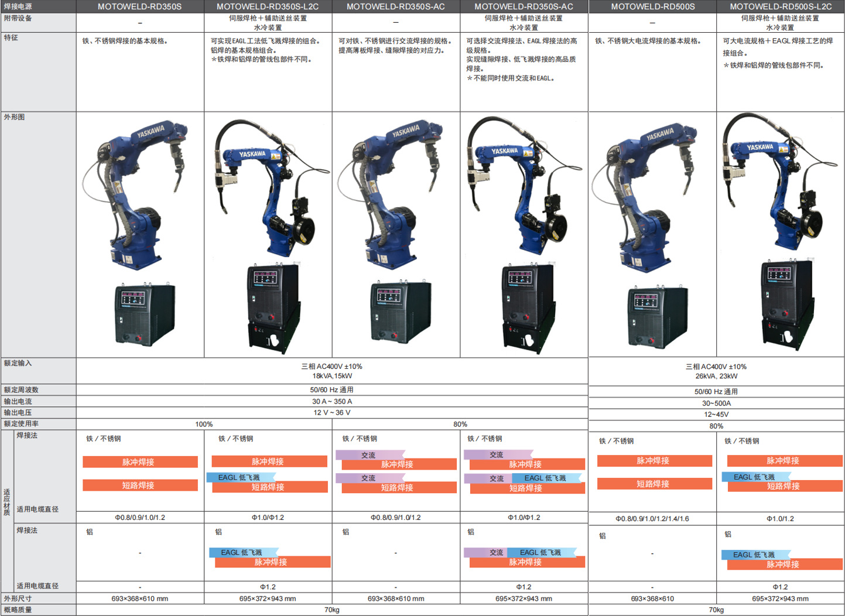Click the 输出电流 row label
The width and height of the screenshot is (845, 616).
point(18,402)
